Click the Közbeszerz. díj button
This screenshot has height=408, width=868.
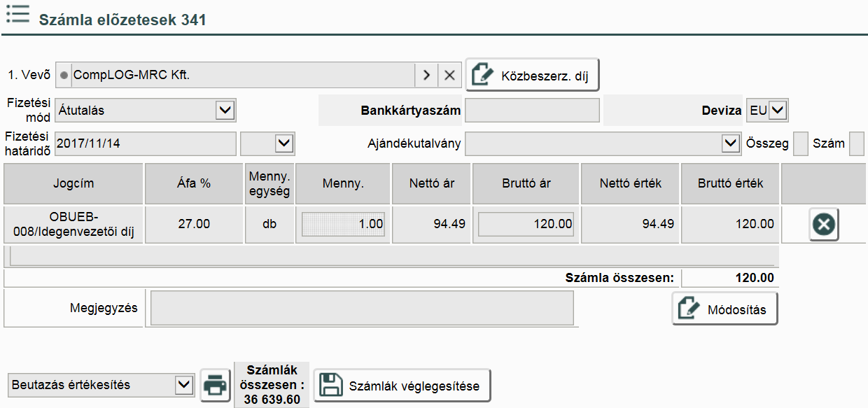pos(533,76)
